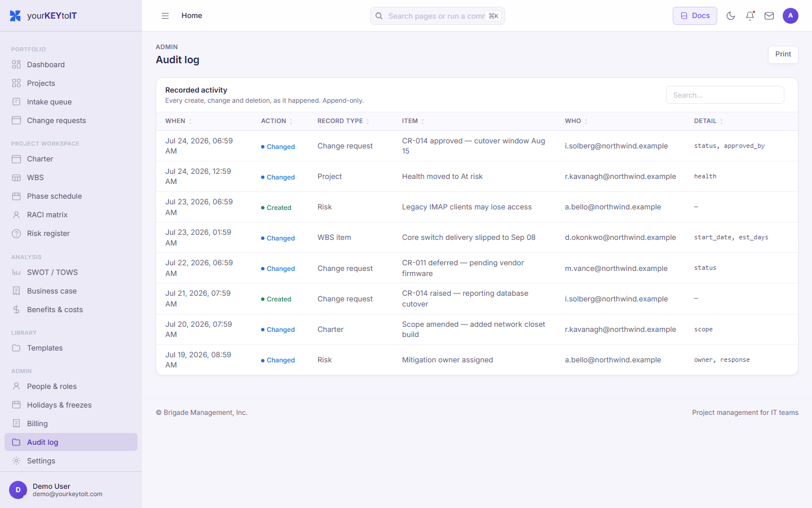Open the notifications bell
This screenshot has width=812, height=508.
[750, 16]
